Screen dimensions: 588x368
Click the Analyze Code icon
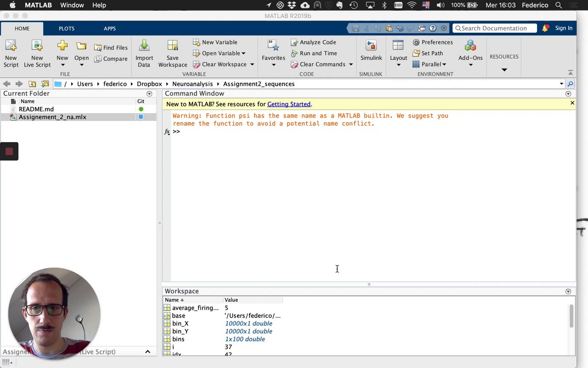[294, 42]
